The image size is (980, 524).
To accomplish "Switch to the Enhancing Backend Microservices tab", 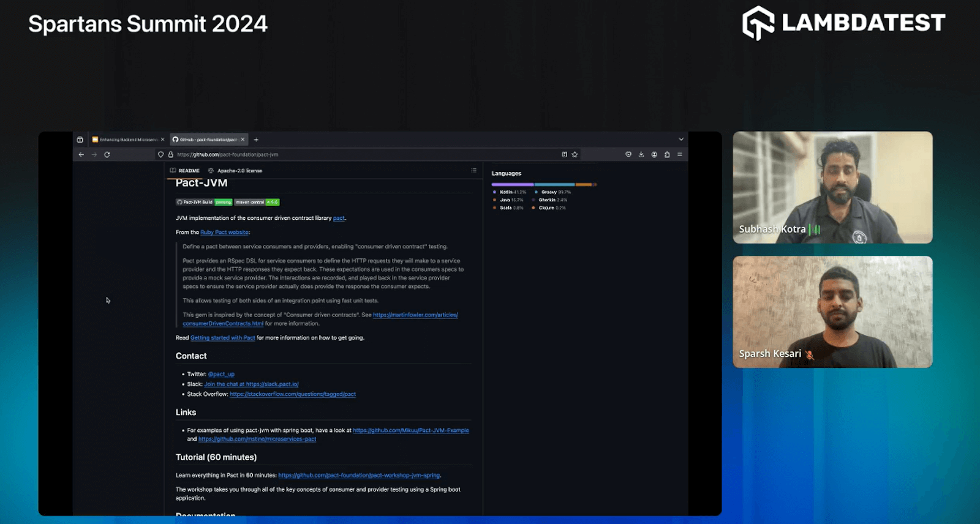I will point(128,140).
